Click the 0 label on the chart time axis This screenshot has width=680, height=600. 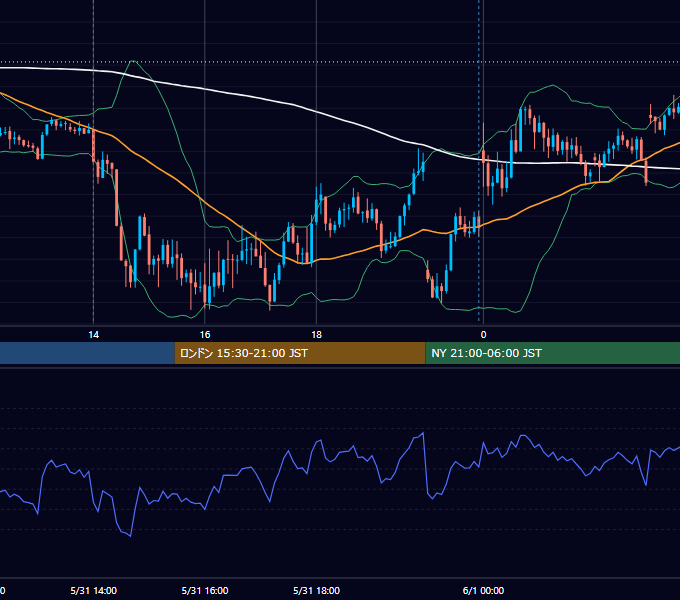(x=484, y=335)
